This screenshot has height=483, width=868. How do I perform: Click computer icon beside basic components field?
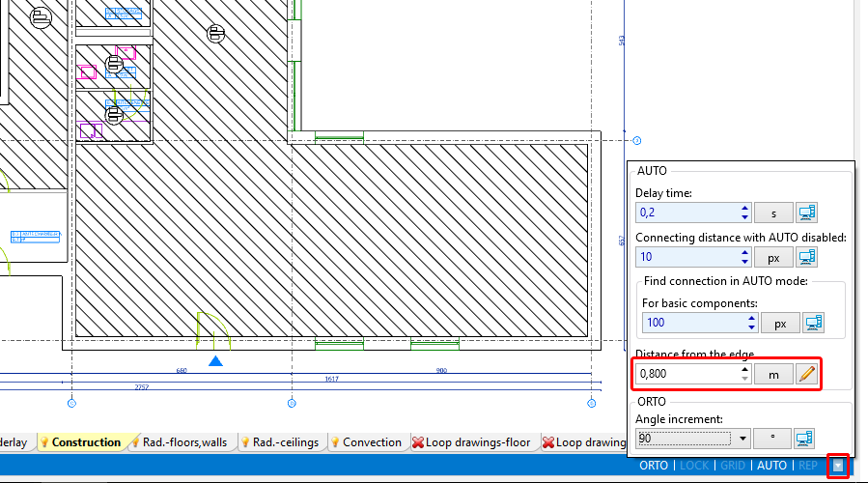tap(812, 323)
